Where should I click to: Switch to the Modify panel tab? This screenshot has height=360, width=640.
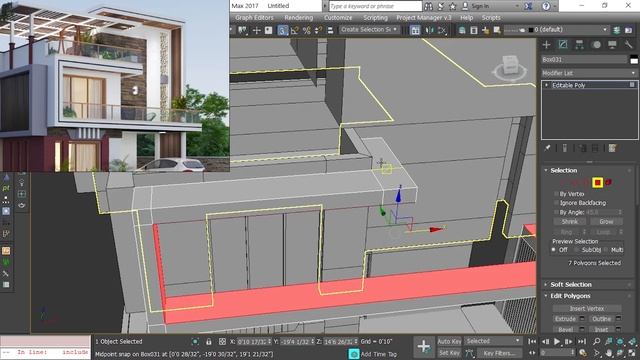pyautogui.click(x=563, y=44)
